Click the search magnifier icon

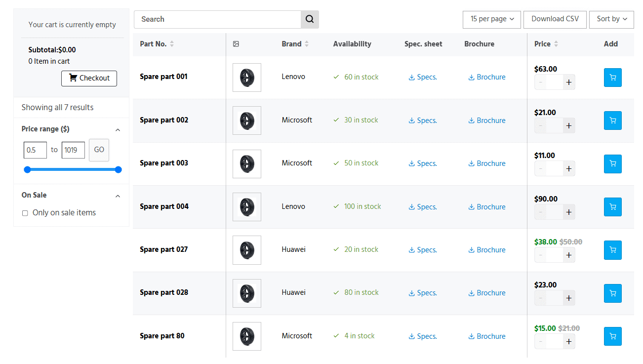(x=310, y=19)
